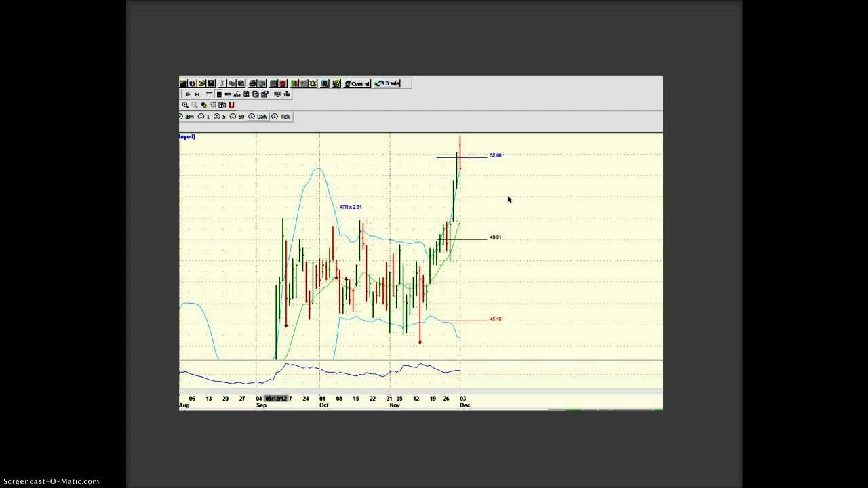The width and height of the screenshot is (868, 488).
Task: Click the colorful shield-shaped toolbar icon
Action: (x=193, y=83)
